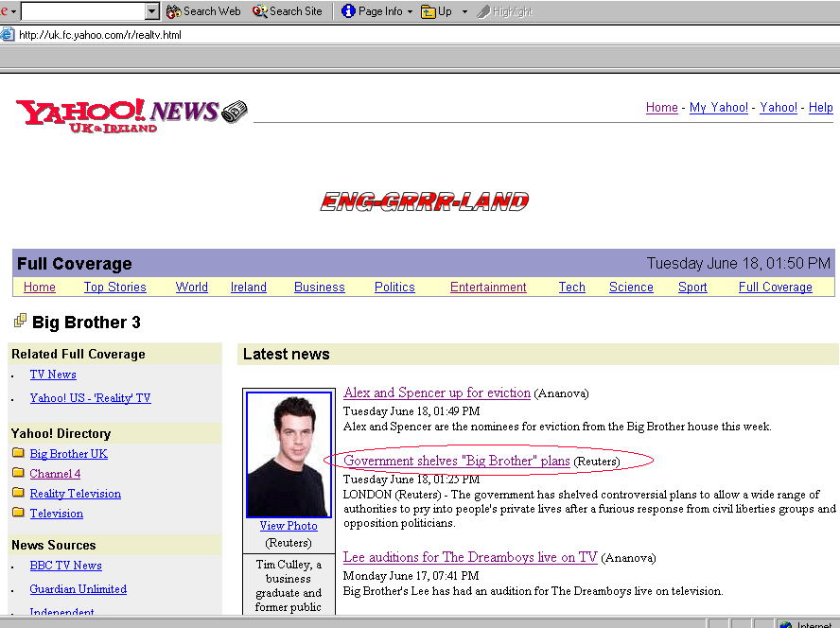The width and height of the screenshot is (840, 628).
Task: Click the folder icon beside Channel 4
Action: click(x=18, y=473)
